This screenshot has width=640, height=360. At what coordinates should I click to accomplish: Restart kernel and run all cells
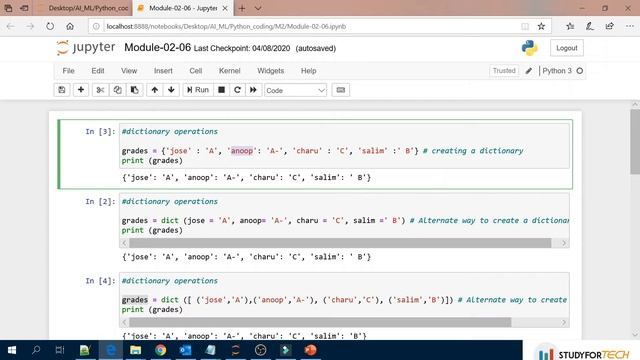click(253, 90)
